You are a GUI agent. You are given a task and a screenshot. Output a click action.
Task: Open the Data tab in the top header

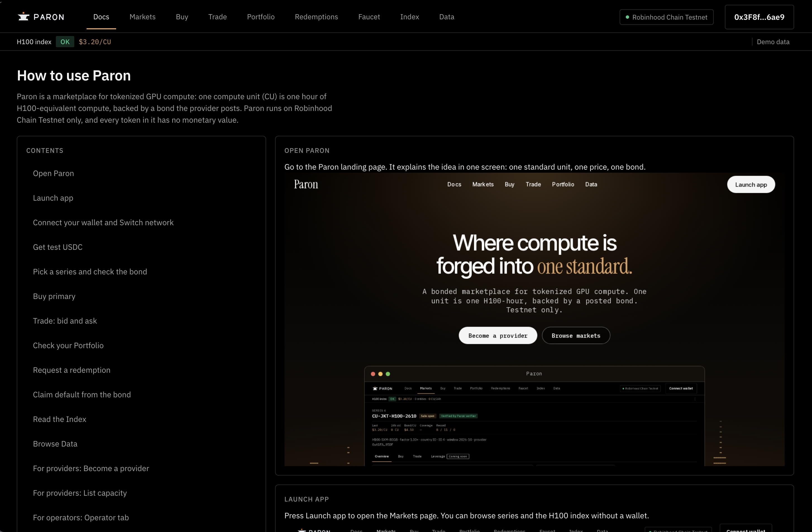446,17
